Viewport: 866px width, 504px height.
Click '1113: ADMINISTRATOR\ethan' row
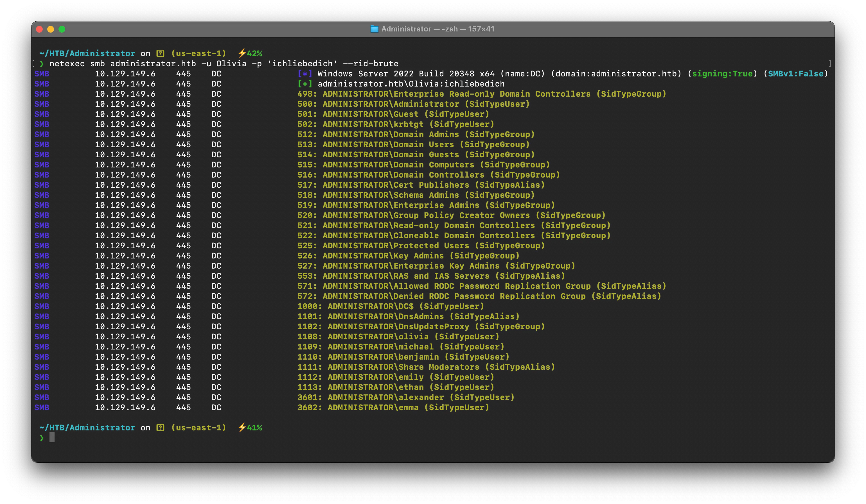pyautogui.click(x=396, y=387)
